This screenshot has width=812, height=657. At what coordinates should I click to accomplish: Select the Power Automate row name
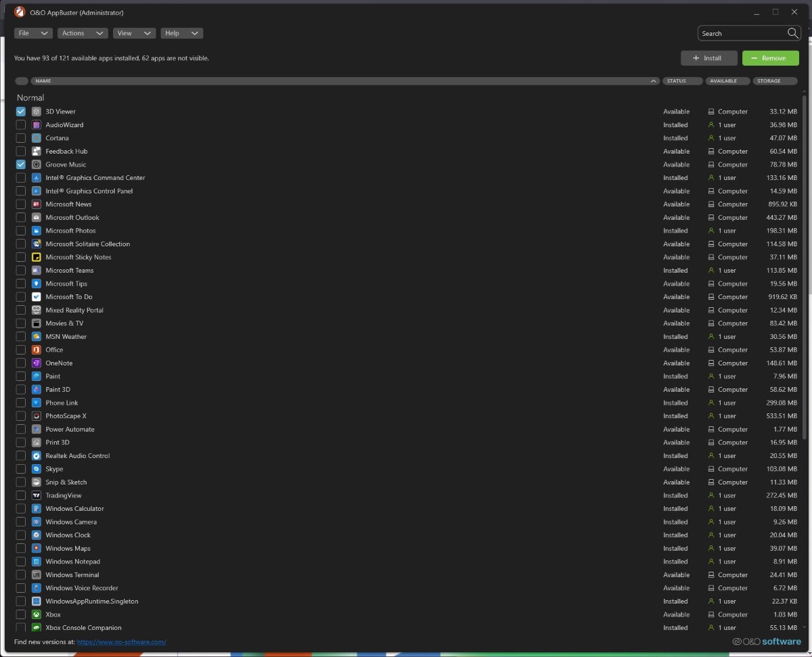tap(70, 430)
